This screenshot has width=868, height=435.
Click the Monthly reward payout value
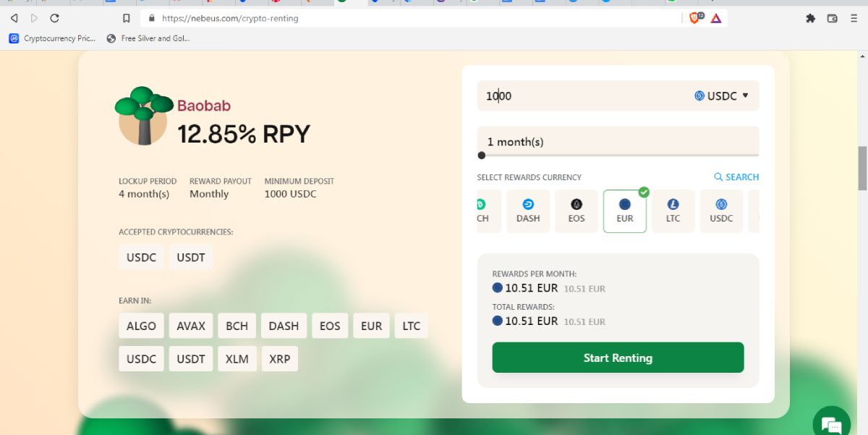point(209,194)
